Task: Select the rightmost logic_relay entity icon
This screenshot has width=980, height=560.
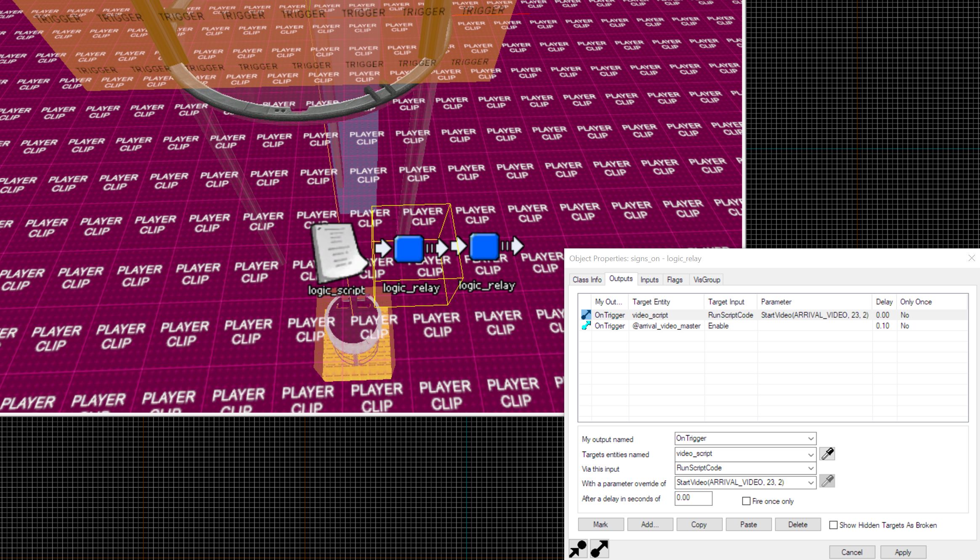Action: pyautogui.click(x=484, y=247)
